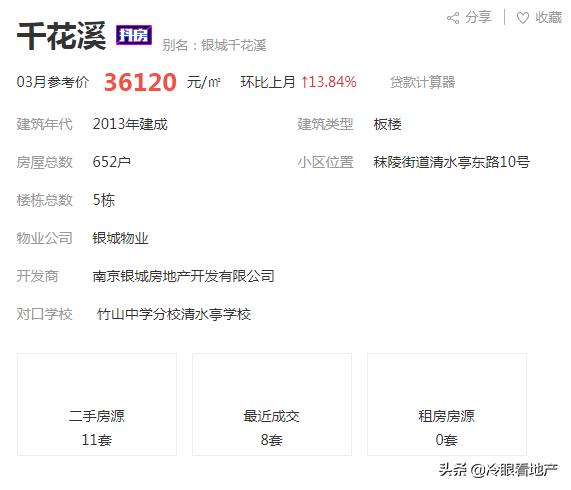Screen dimensions: 571x490
Task: Click the 对口学校 field label
Action: click(x=44, y=314)
